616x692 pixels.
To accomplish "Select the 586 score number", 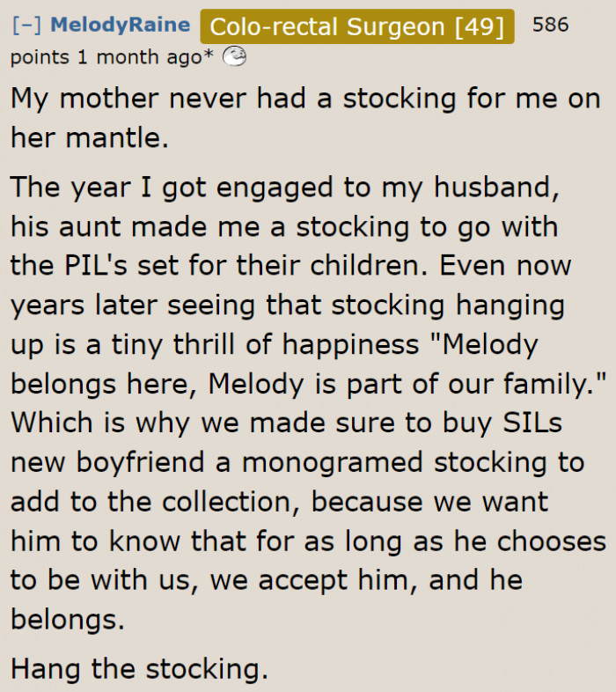I will point(550,25).
